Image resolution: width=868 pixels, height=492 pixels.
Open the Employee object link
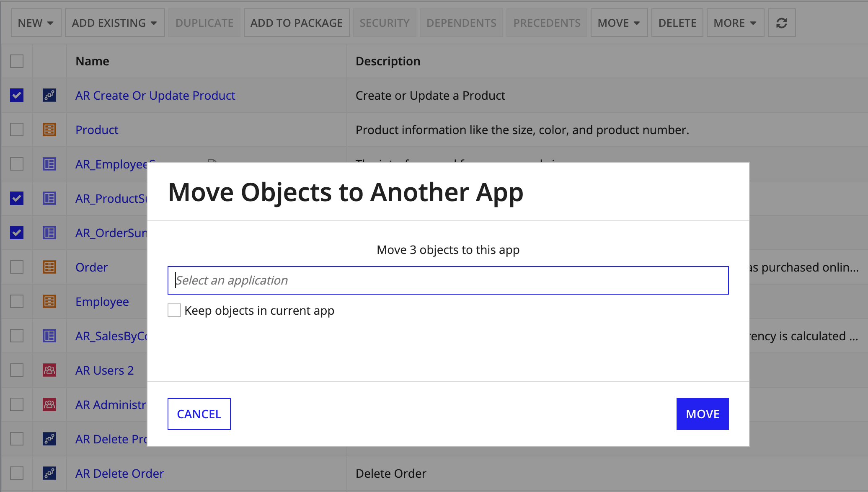tap(102, 302)
